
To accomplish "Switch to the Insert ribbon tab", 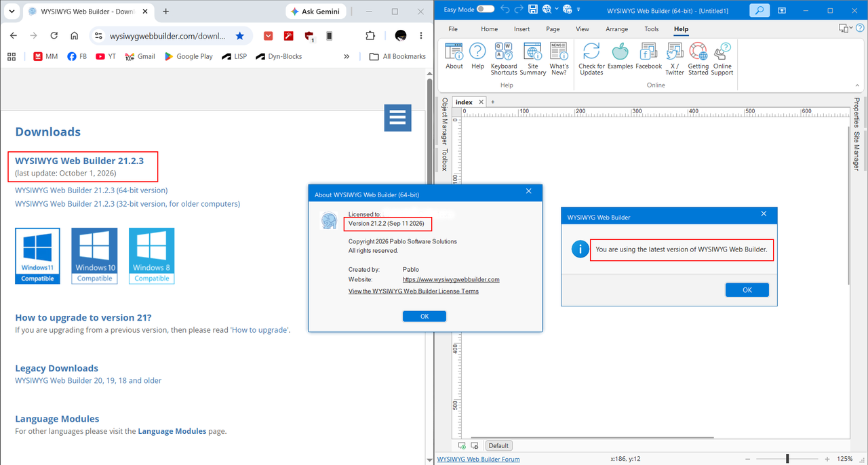I will 522,29.
